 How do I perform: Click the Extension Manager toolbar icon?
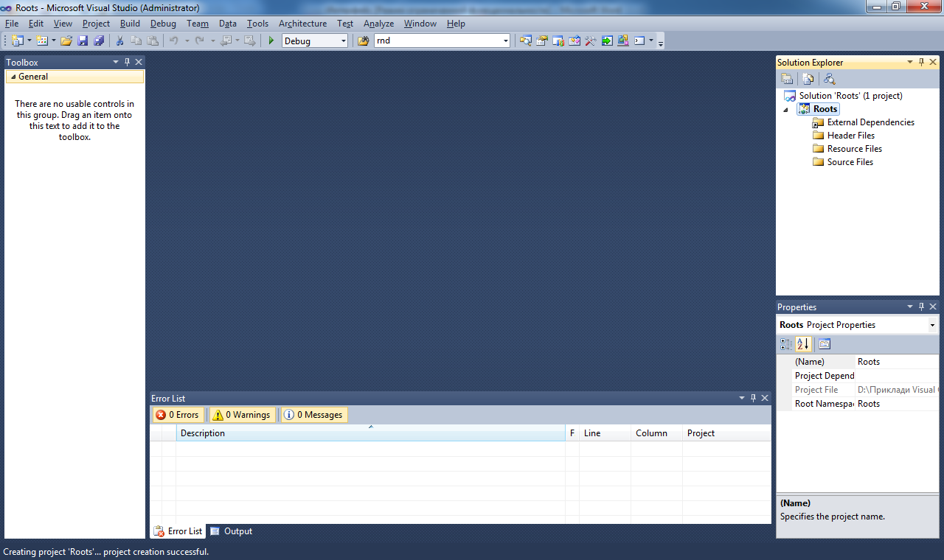[x=623, y=41]
